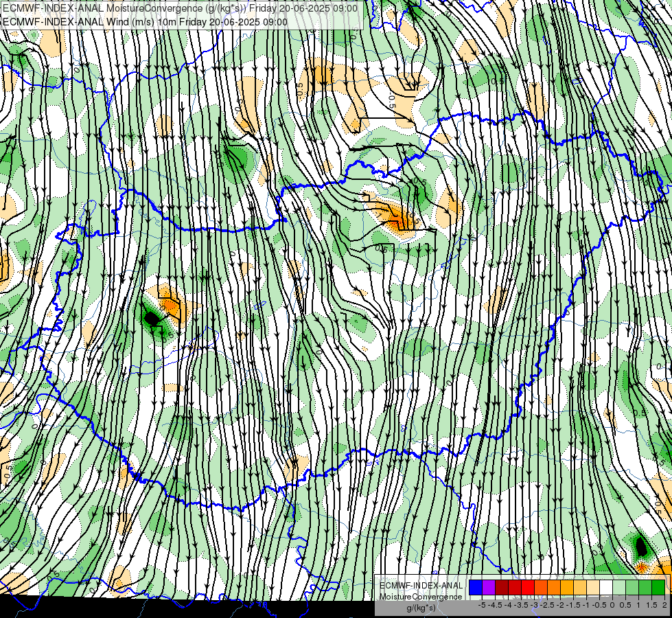Choose the orange-red legend swatch
672x618 pixels.
(x=541, y=587)
